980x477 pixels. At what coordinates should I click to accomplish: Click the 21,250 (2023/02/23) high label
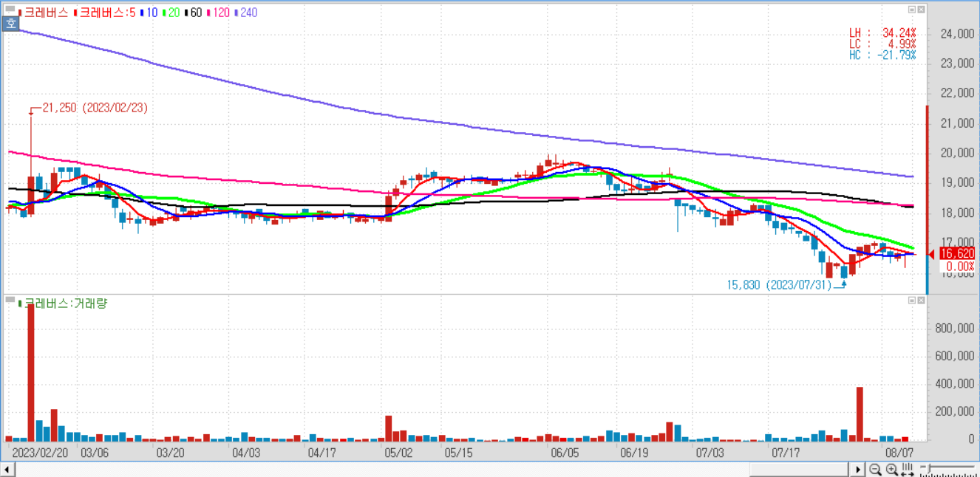point(95,108)
